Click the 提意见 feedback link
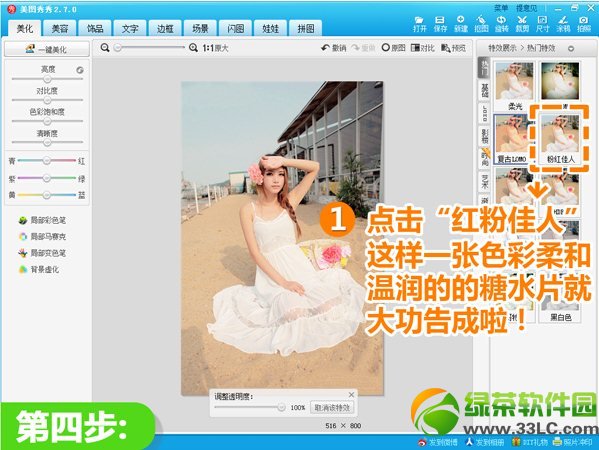This screenshot has width=599, height=450. tap(526, 8)
